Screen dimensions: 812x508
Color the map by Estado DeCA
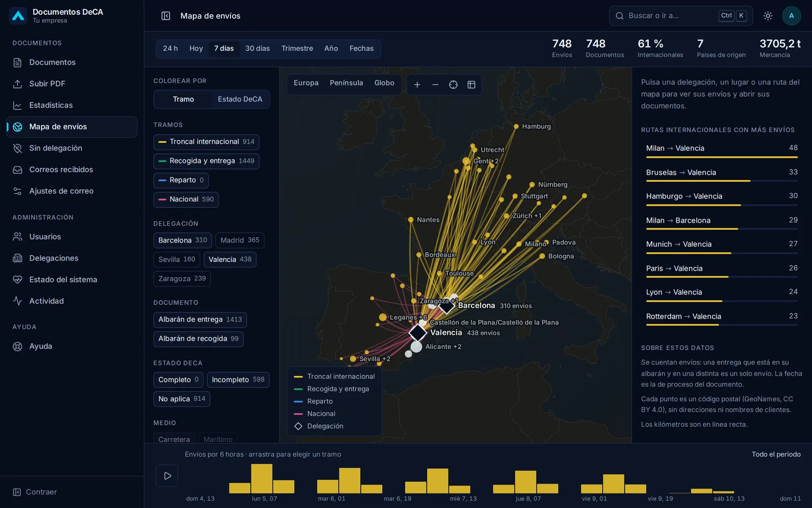pyautogui.click(x=240, y=100)
